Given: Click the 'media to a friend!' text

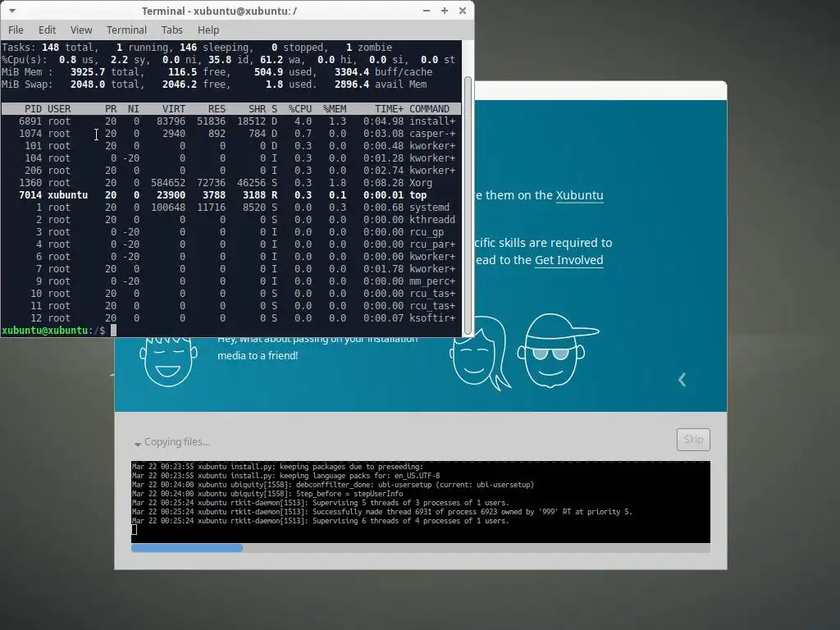Looking at the screenshot, I should coord(258,356).
